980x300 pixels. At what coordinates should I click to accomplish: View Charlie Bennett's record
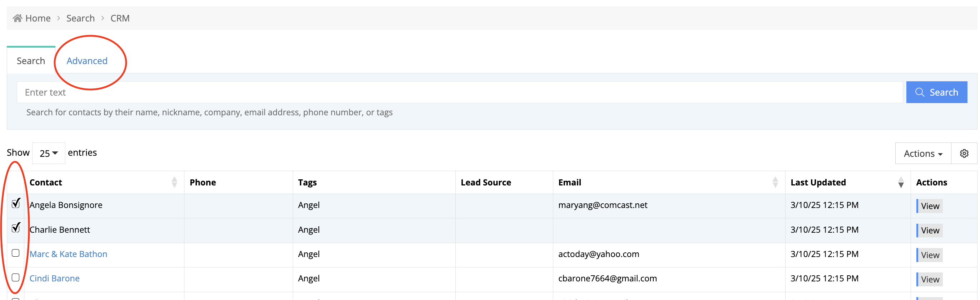(x=929, y=230)
